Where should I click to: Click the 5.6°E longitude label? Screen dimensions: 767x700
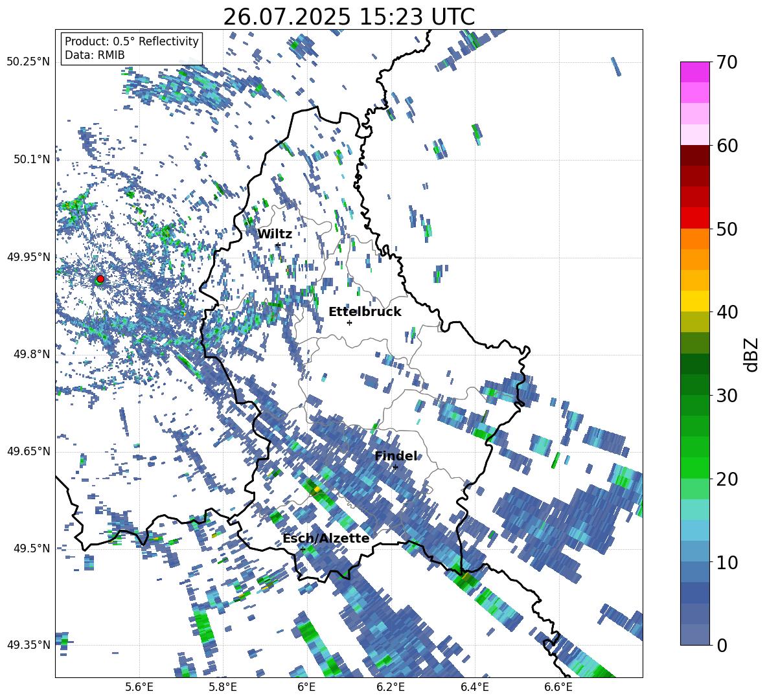coord(139,687)
